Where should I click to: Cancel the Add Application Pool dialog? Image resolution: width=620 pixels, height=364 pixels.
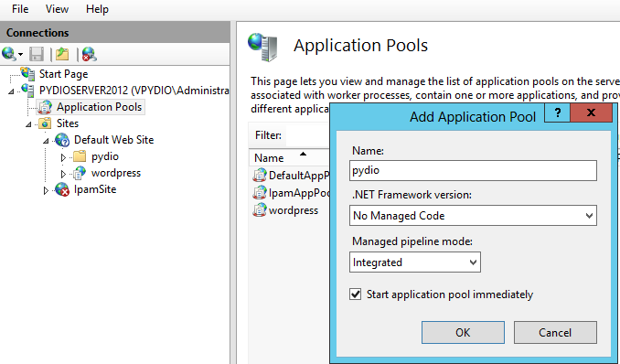pyautogui.click(x=555, y=332)
